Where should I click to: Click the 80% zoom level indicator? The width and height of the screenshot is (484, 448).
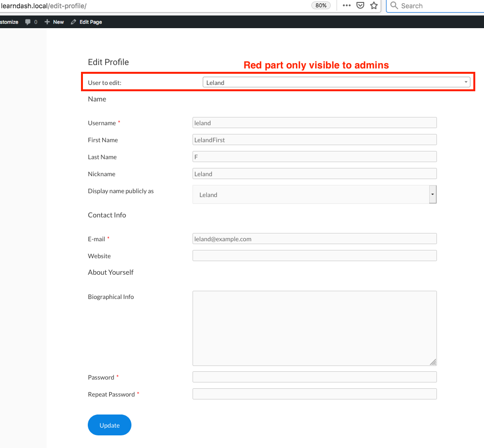point(321,5)
